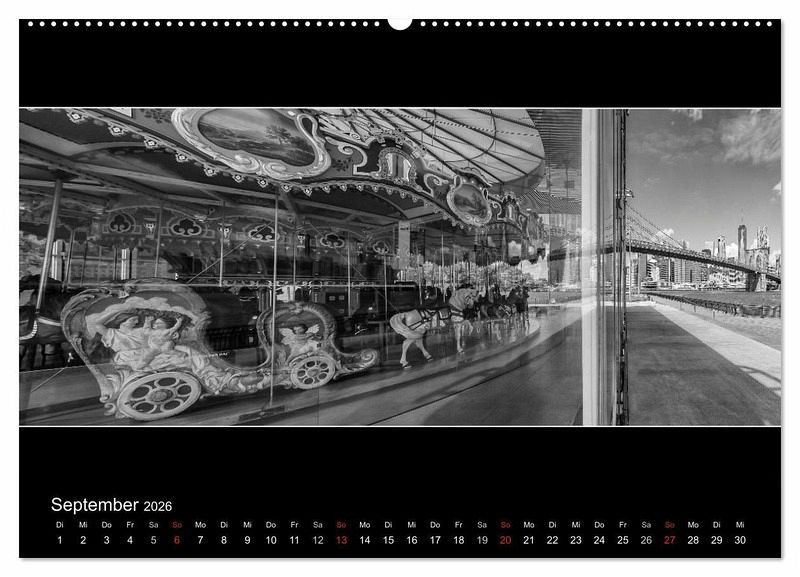Select date 26 in the calendar row
Image resolution: width=800 pixels, height=577 pixels.
point(646,540)
